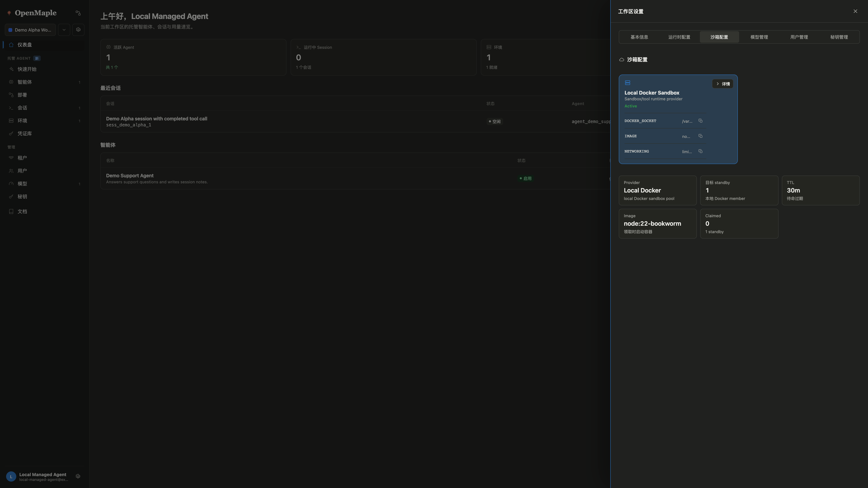
Task: Open 环境 environments in sidebar
Action: (x=44, y=121)
